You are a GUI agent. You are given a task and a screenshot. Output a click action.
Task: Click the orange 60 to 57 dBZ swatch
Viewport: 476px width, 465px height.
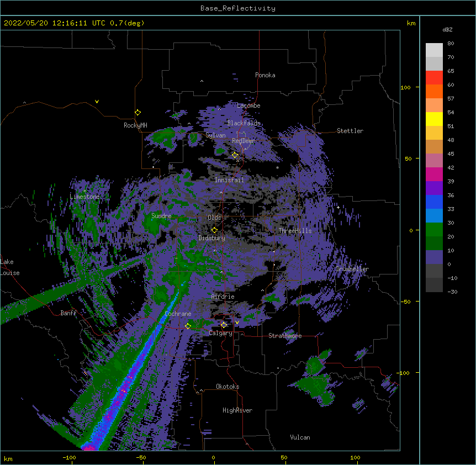coord(434,91)
